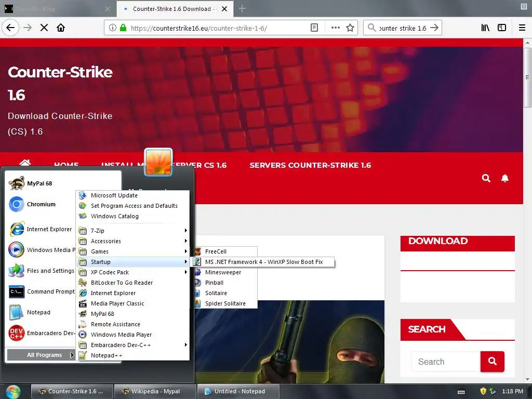Viewport: 532px width, 399px height.
Task: Expand the Games folder
Action: 132,251
